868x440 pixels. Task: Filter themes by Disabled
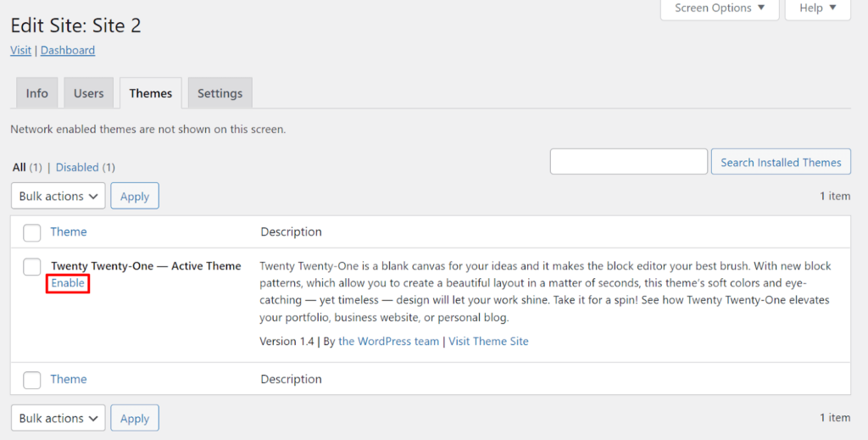pos(77,167)
